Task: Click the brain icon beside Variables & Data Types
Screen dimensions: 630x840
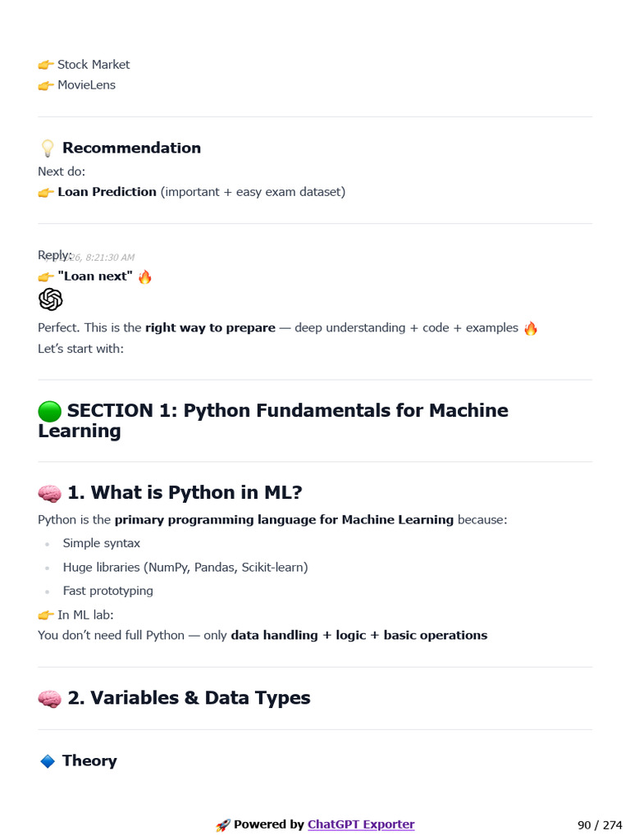Action: click(x=50, y=699)
